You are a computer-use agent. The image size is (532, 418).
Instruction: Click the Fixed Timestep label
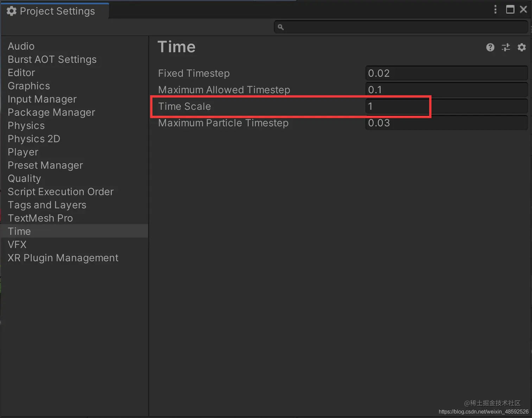click(194, 73)
